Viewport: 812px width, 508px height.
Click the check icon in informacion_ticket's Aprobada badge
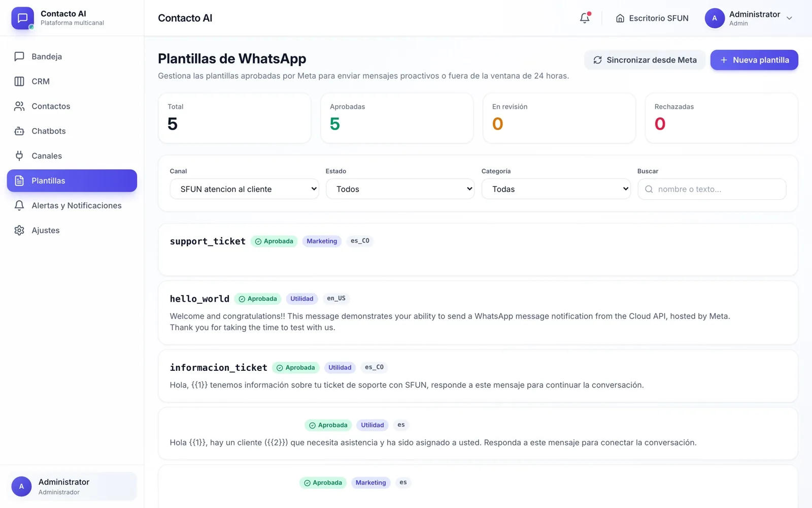coord(280,368)
